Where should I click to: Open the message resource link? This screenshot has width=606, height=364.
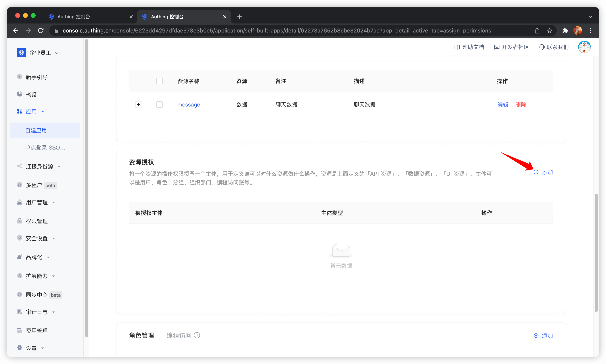point(189,105)
